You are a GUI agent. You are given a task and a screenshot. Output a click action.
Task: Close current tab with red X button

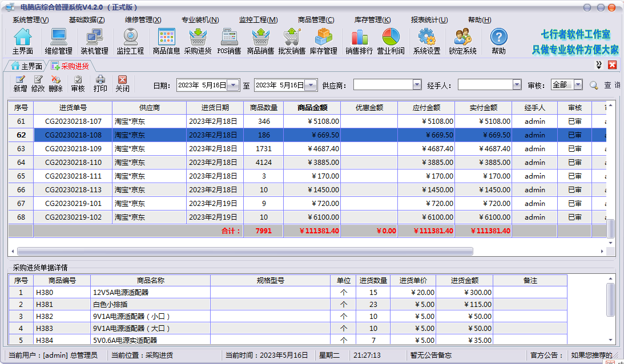tap(613, 65)
